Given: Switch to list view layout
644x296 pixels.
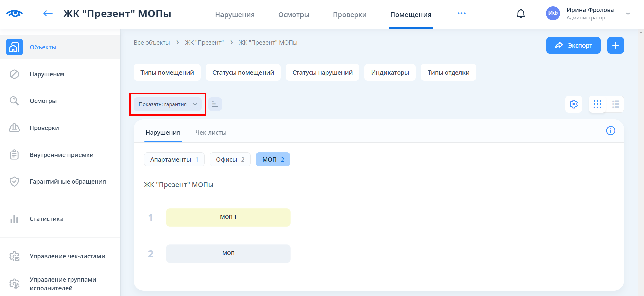Looking at the screenshot, I should [x=615, y=104].
